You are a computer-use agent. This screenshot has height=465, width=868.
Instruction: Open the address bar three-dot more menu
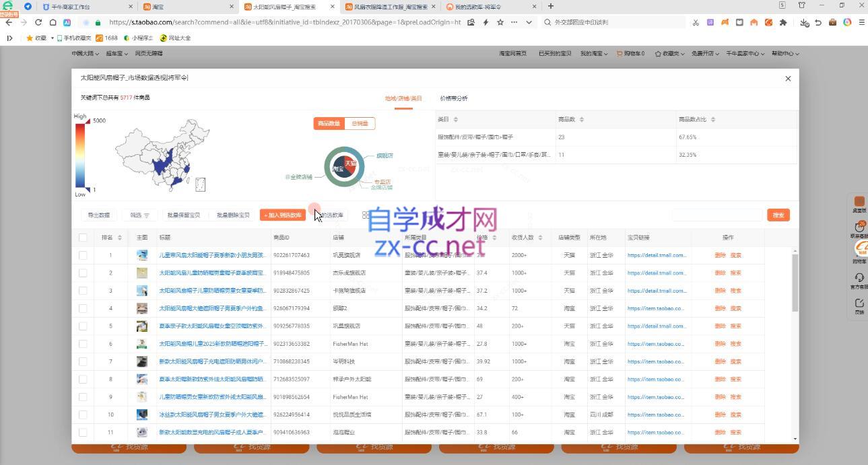[x=514, y=22]
